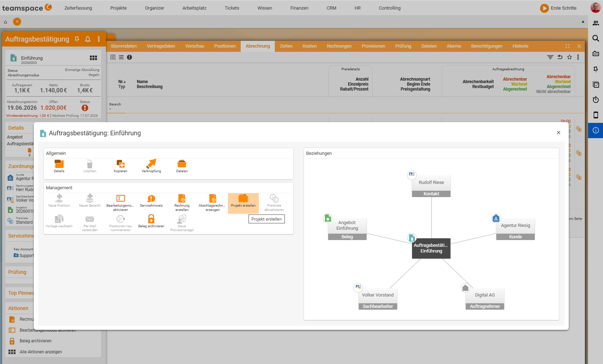Click the bell alarm icon in header
Viewport: 603px width, 364px height.
point(88,39)
